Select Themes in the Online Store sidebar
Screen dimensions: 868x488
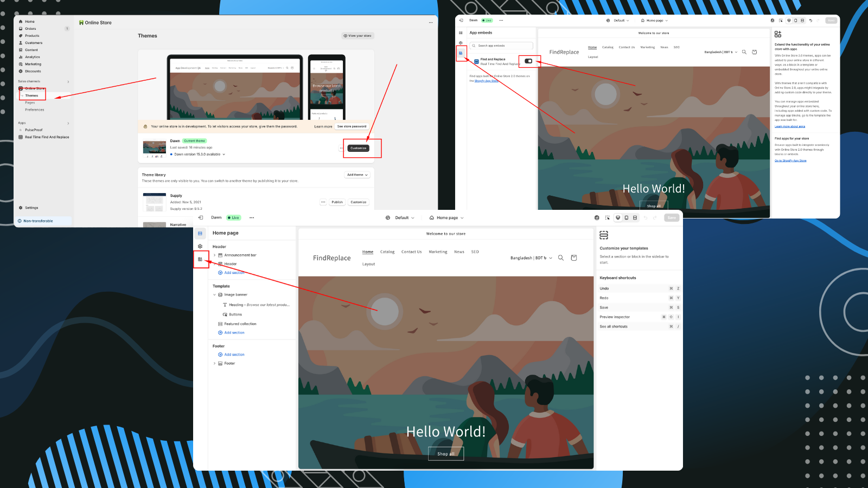pyautogui.click(x=33, y=95)
